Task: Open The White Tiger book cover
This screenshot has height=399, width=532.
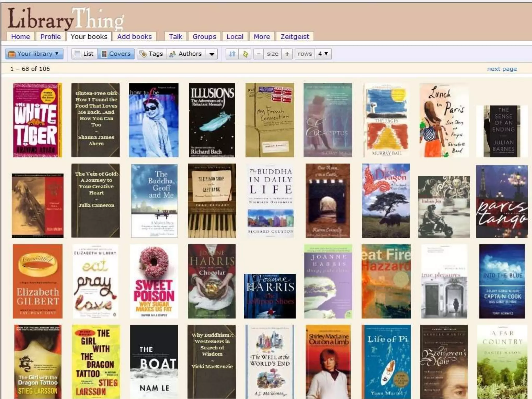Action: point(37,120)
